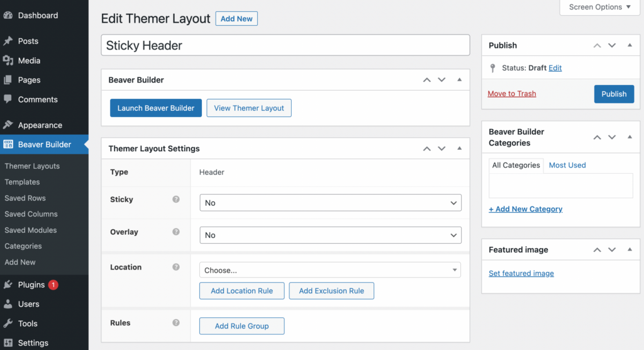Switch to the Most Used tab
The image size is (644, 350).
(567, 165)
